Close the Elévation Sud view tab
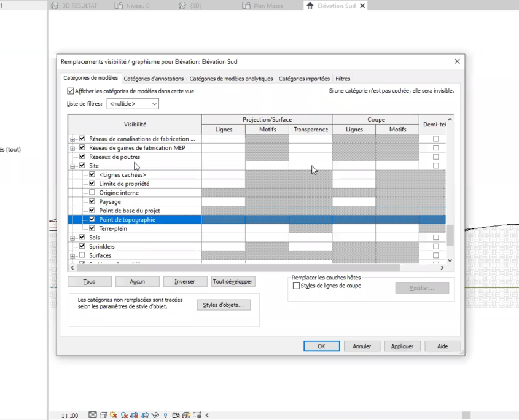This screenshot has height=420, width=519. click(362, 6)
